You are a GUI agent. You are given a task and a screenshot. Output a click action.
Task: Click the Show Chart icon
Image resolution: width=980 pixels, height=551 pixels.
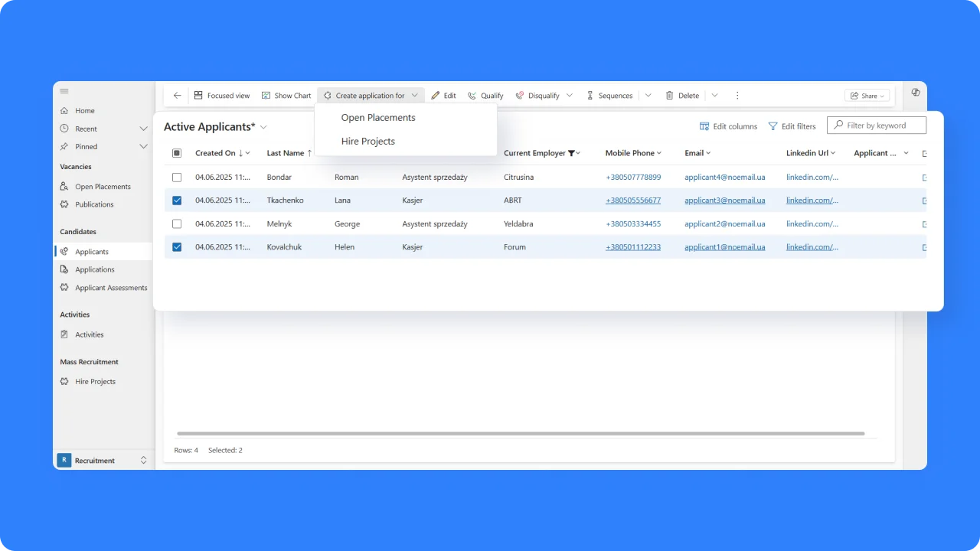(x=266, y=96)
